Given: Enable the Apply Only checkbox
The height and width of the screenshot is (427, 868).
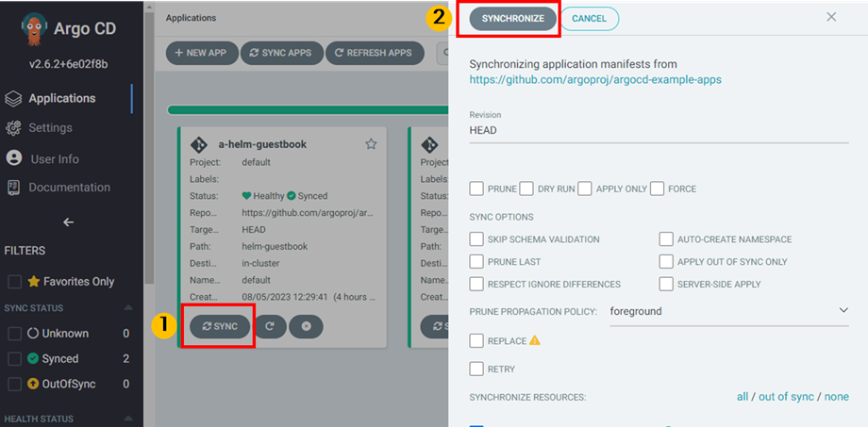Looking at the screenshot, I should pos(585,189).
